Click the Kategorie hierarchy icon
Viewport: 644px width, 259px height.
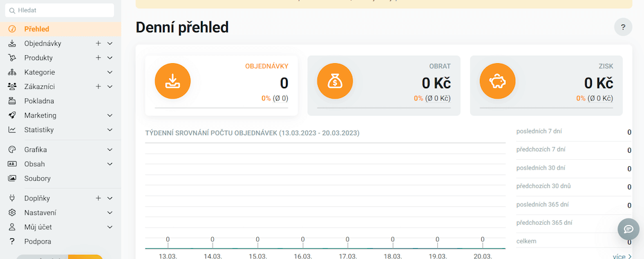12,72
